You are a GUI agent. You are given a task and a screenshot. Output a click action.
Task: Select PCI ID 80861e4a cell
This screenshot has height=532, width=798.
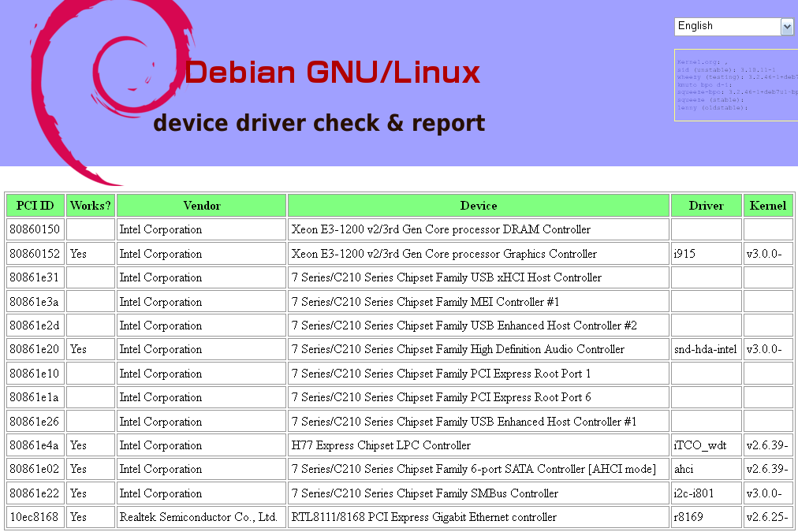point(35,445)
